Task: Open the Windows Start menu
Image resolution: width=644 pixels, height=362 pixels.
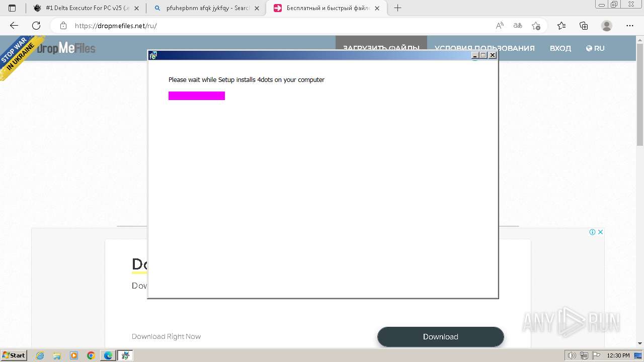Action: point(14,355)
